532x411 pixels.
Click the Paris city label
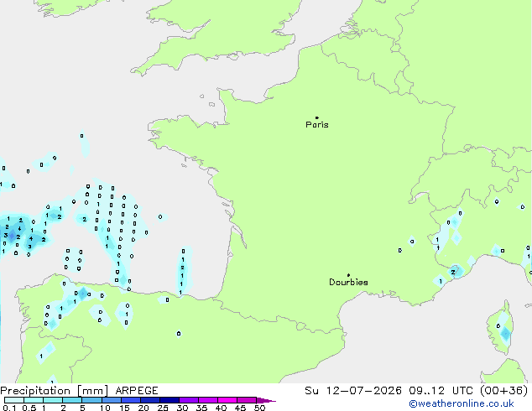pos(317,125)
